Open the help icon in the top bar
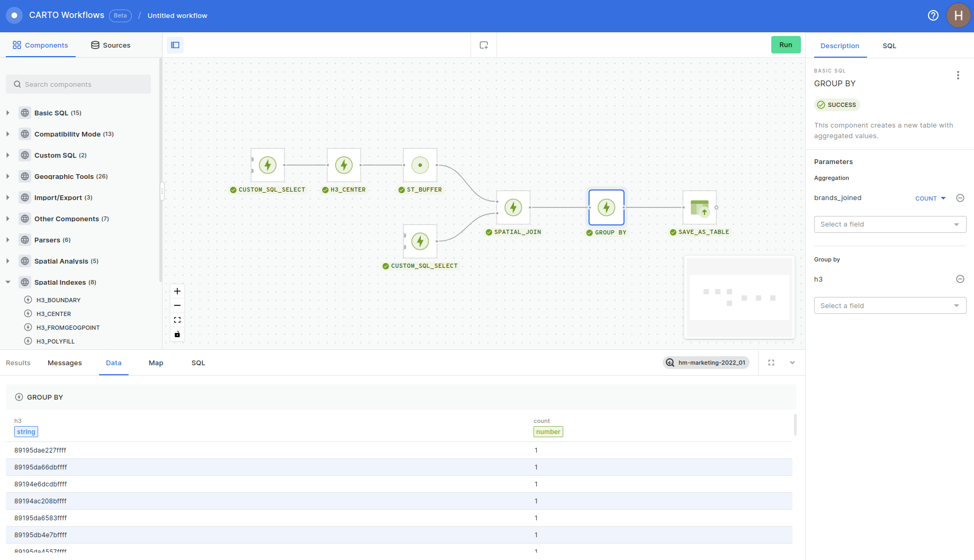Screen dimensions: 974x560 [x=933, y=15]
